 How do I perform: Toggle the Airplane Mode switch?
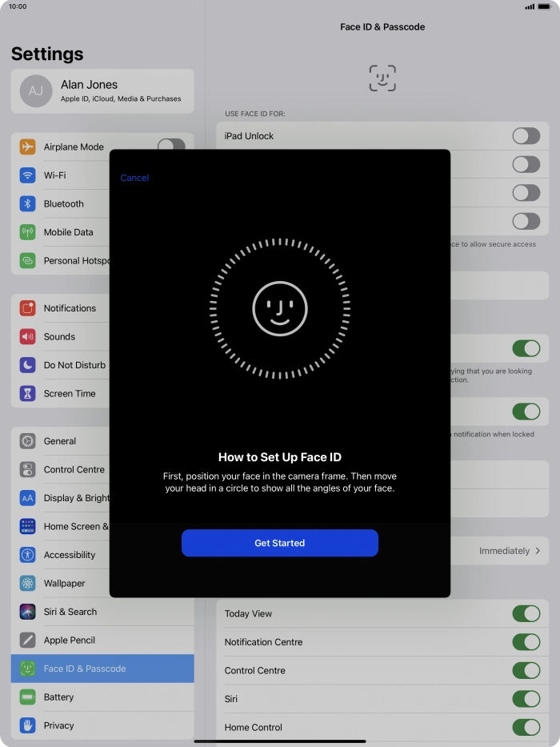(x=171, y=144)
